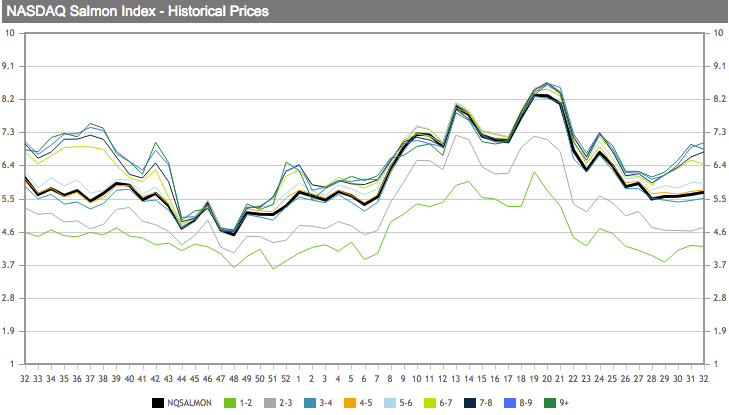The image size is (729, 415).
Task: Click the left axis label 2.8
Action: point(8,298)
